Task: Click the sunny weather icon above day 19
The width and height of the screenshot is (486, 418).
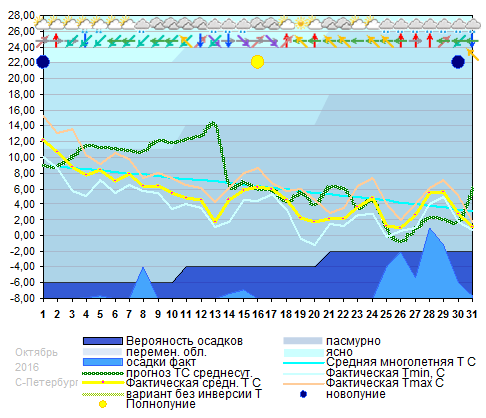Action: [301, 24]
